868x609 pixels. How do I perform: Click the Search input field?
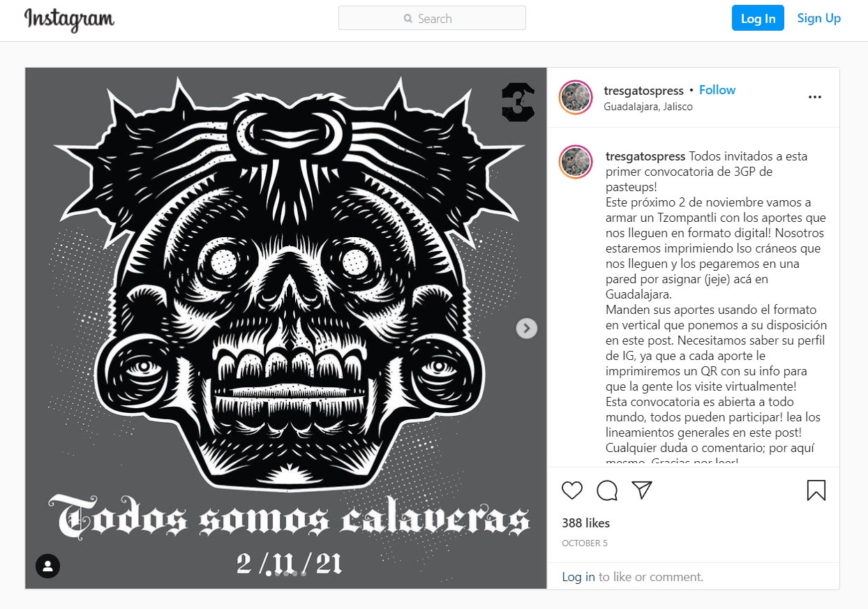point(432,18)
